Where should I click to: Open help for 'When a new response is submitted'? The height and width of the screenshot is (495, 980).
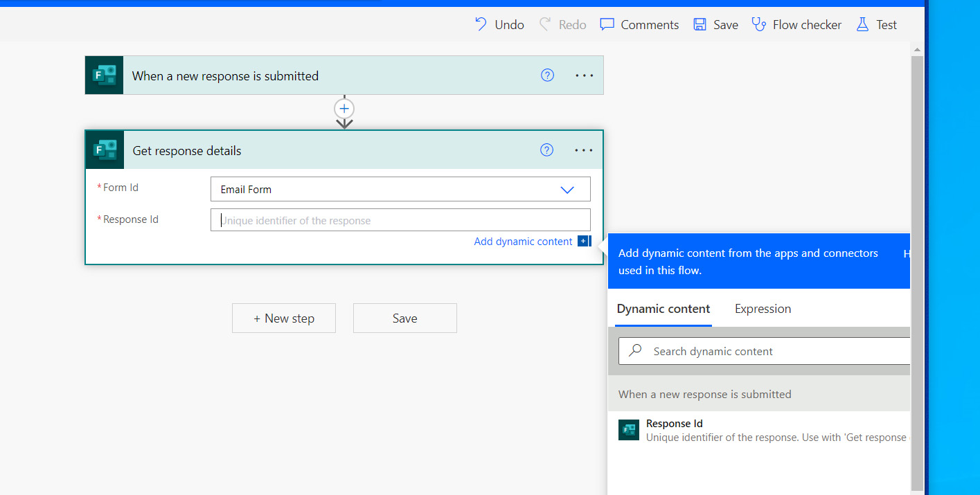547,75
